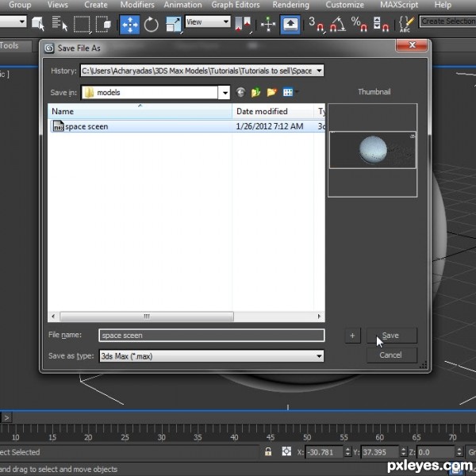Choose the Select Object arrow tool
The image size is (476, 476).
click(38, 24)
